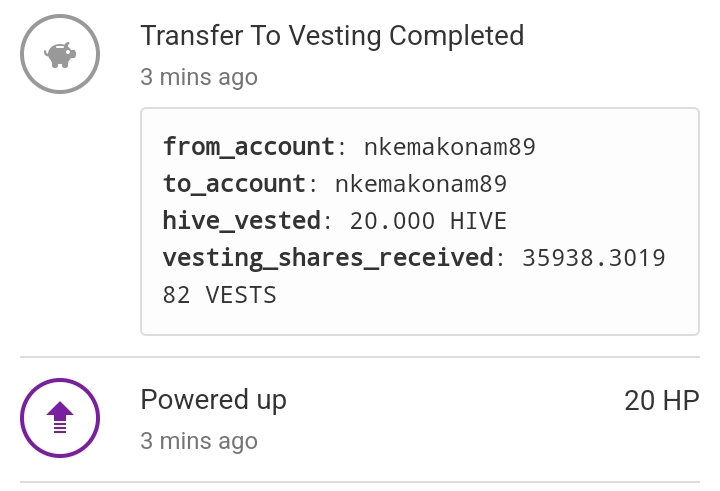Viewport: 720px width, 491px height.
Task: Click the vesting entry 3 mins ago timestamp
Action: tap(199, 77)
